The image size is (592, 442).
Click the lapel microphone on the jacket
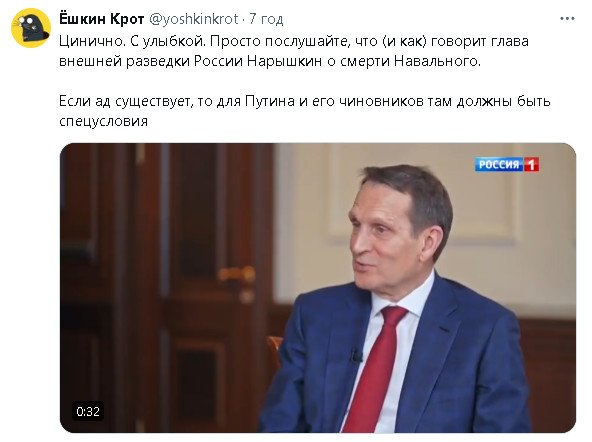(x=355, y=355)
